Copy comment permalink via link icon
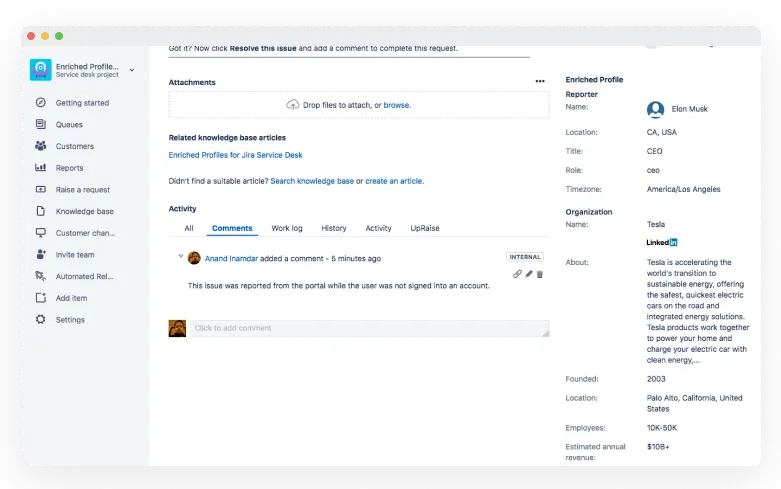 pyautogui.click(x=517, y=274)
